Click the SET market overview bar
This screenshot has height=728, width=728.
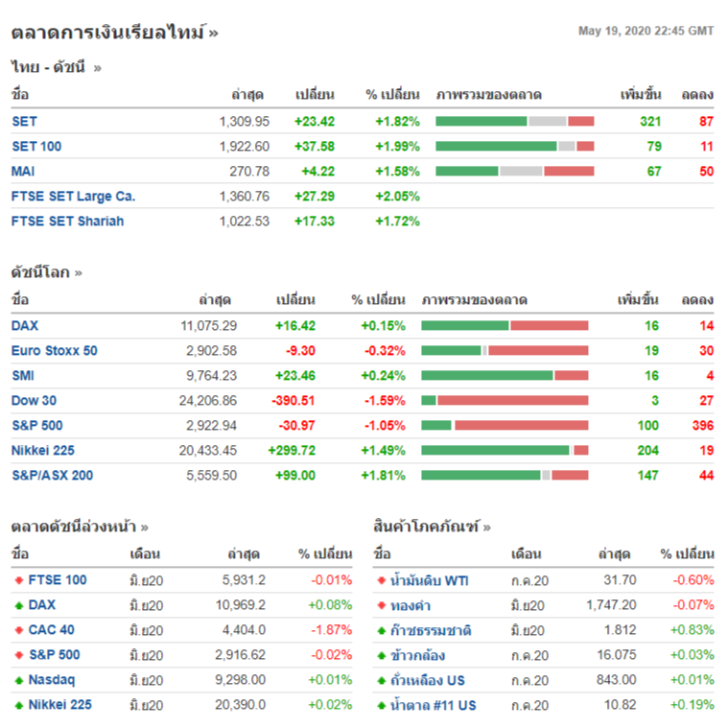pyautogui.click(x=514, y=121)
